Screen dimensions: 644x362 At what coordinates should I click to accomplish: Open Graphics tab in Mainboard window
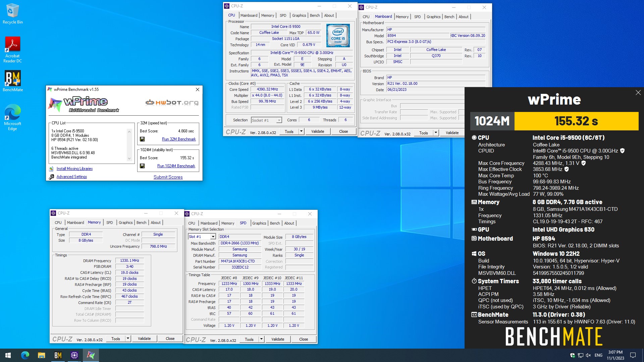pyautogui.click(x=433, y=17)
